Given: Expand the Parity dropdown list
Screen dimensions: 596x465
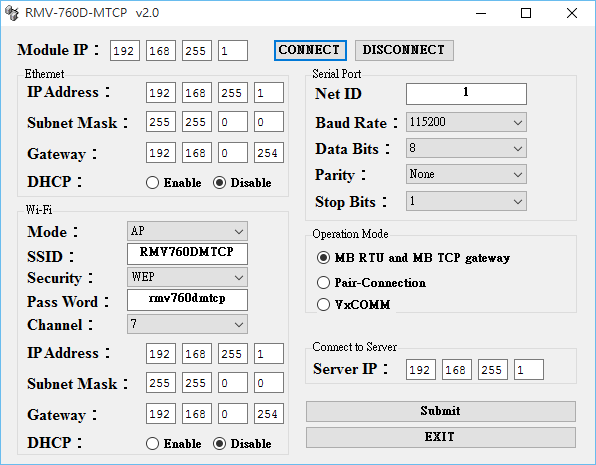Looking at the screenshot, I should click(466, 174).
